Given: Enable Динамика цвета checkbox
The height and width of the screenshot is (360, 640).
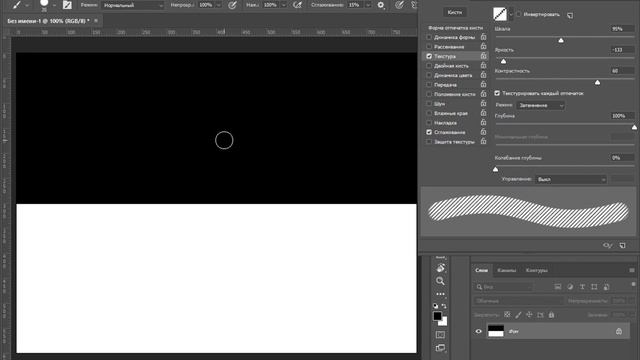Looking at the screenshot, I should point(429,75).
